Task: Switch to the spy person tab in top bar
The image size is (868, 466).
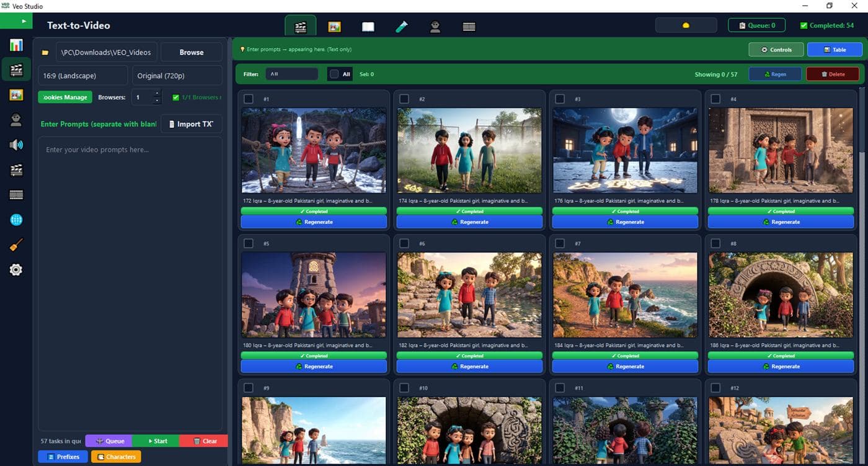Action: [x=435, y=27]
